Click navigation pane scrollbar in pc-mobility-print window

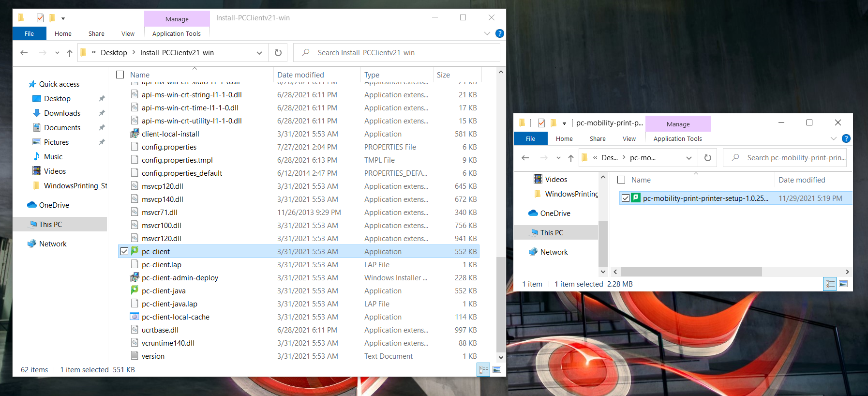[x=603, y=243]
